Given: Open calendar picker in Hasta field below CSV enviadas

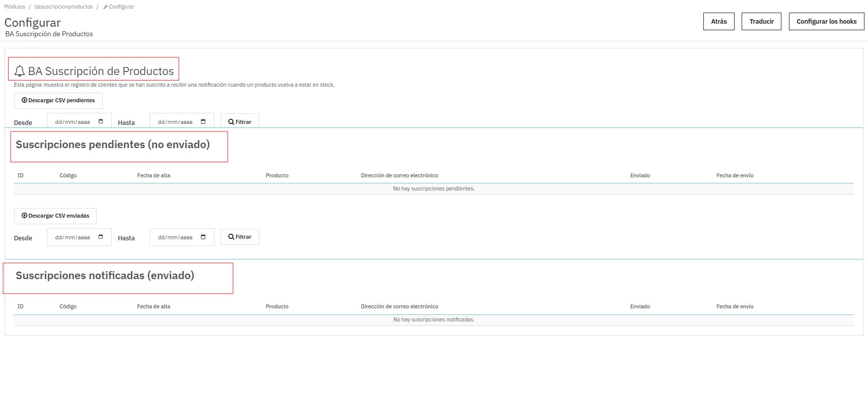Looking at the screenshot, I should click(203, 237).
